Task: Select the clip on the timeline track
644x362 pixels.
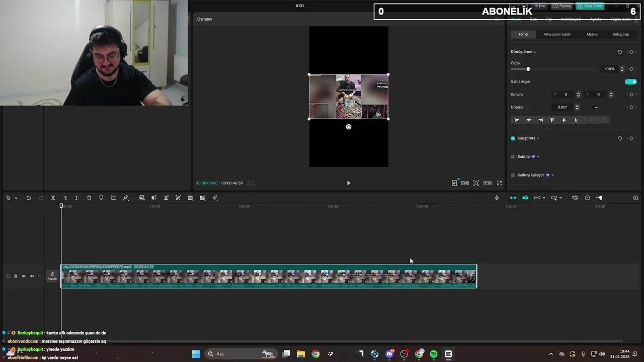Action: point(269,276)
